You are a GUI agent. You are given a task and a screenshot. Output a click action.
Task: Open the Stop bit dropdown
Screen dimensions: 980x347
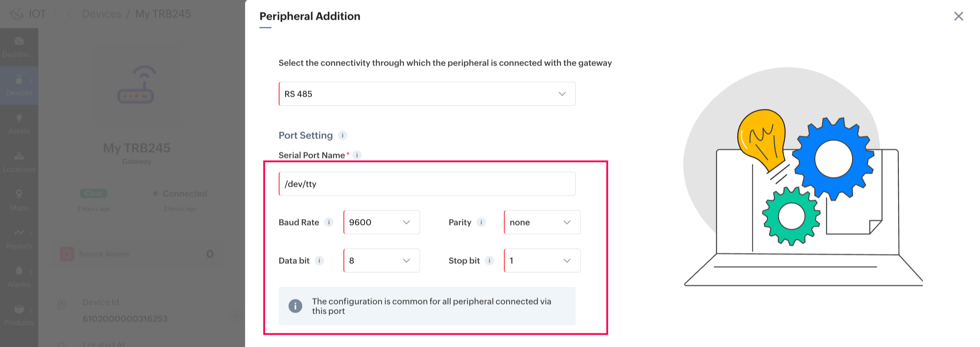542,261
